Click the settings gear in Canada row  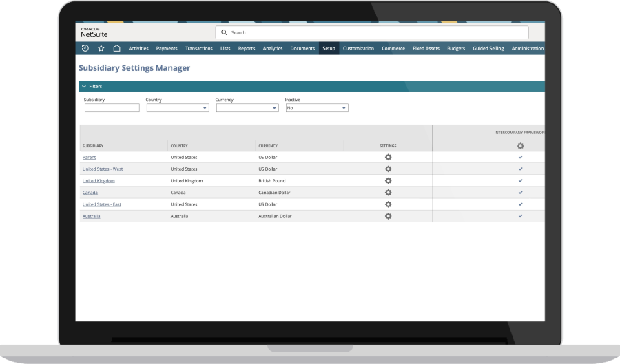pos(388,193)
